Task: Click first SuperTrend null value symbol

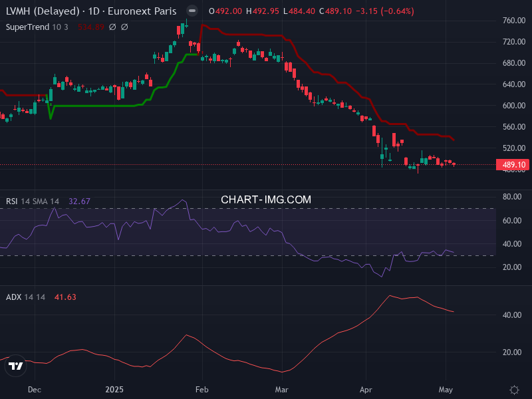Action: coord(112,27)
